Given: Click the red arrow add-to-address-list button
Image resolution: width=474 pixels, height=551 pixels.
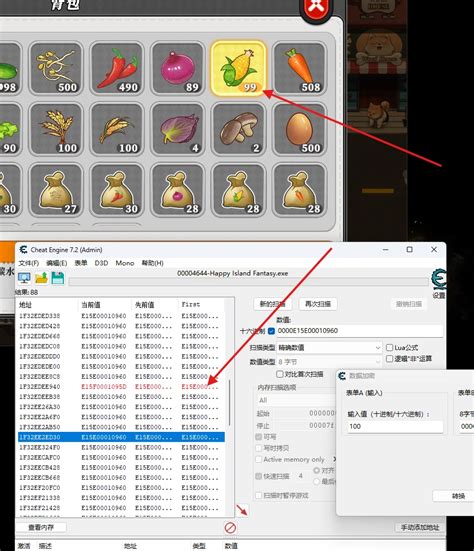Looking at the screenshot, I should pyautogui.click(x=242, y=510).
